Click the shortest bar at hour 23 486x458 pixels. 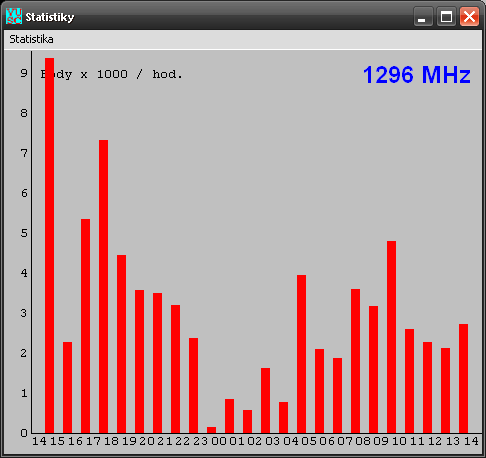211,430
